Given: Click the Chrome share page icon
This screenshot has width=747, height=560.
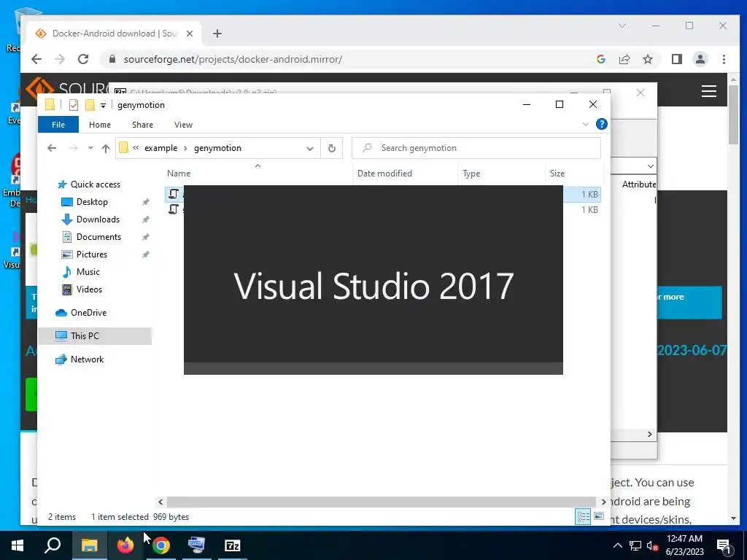Looking at the screenshot, I should pyautogui.click(x=624, y=59).
